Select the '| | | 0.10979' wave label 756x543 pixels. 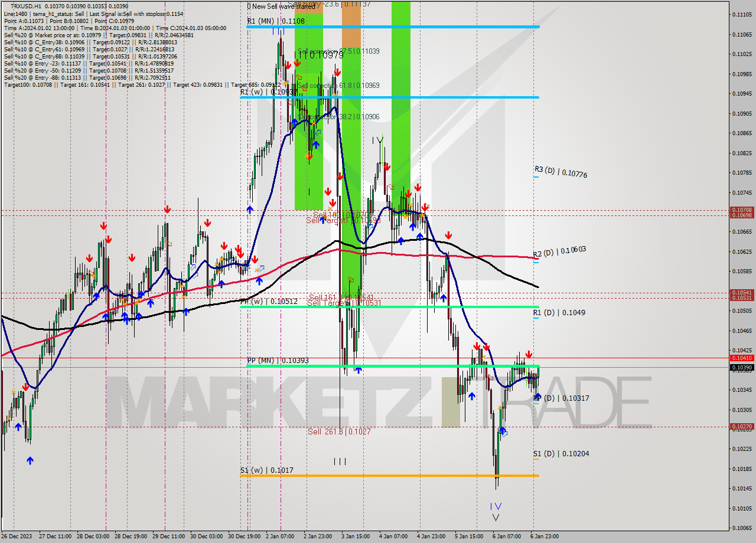pyautogui.click(x=319, y=55)
